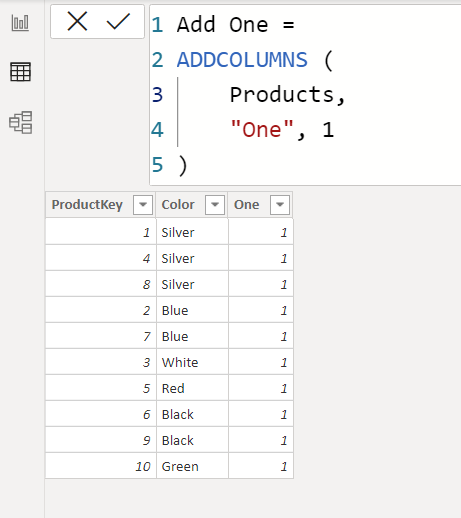The height and width of the screenshot is (518, 461).
Task: Select the White color cell
Action: click(192, 362)
